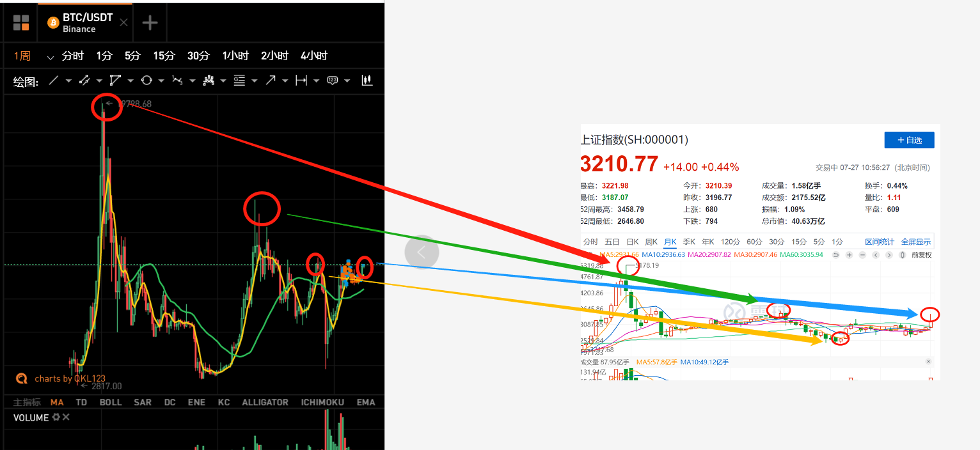Expand the 1周 timeframe dropdown chevron
This screenshot has height=450, width=980.
tap(51, 57)
